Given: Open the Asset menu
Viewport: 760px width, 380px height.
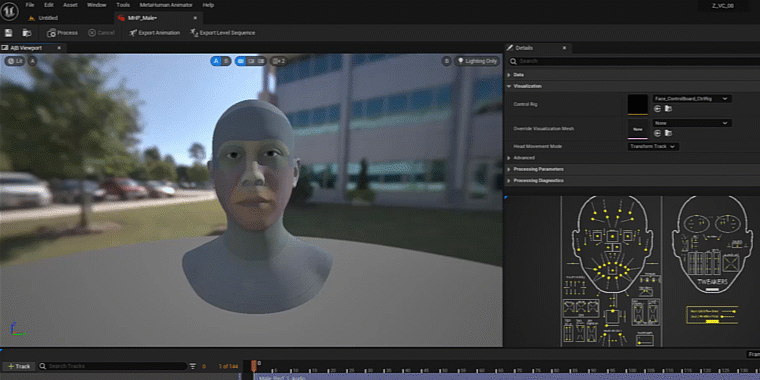Looking at the screenshot, I should tap(70, 5).
